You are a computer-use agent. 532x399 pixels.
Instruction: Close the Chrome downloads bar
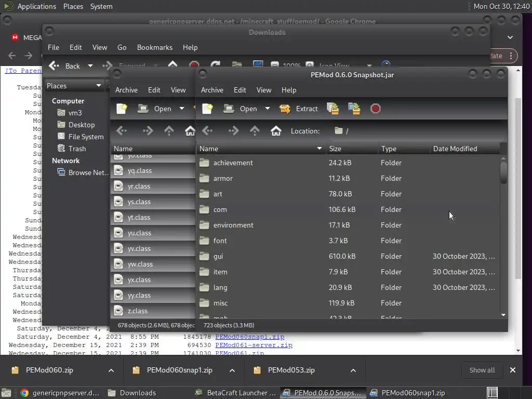click(513, 370)
